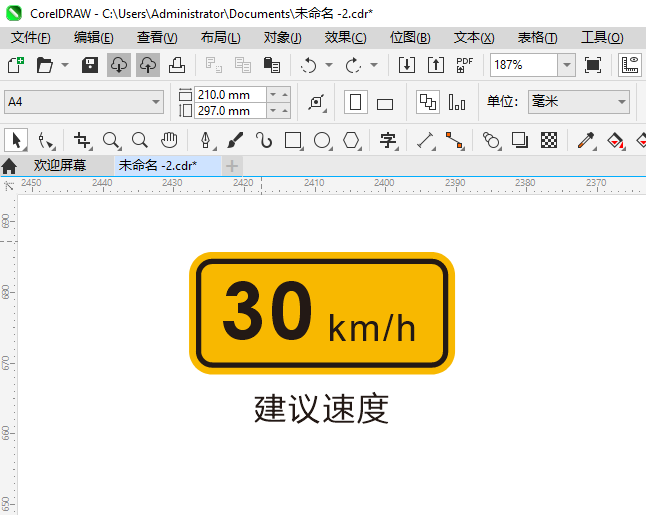646x515 pixels.
Task: Paste with the clipboard icon
Action: click(x=272, y=65)
